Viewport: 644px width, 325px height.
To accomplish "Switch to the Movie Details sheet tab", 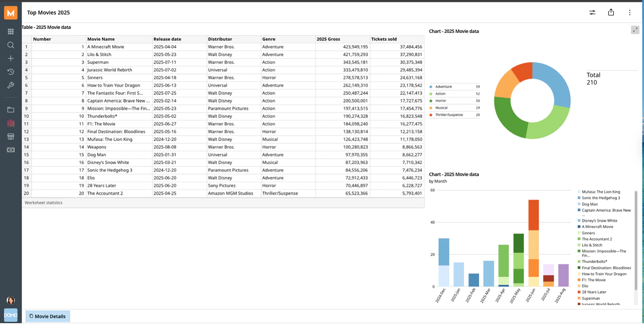I will coord(48,316).
